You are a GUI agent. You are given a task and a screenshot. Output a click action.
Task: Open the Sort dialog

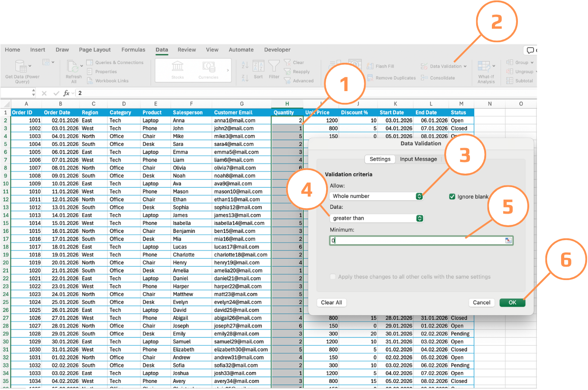(258, 70)
